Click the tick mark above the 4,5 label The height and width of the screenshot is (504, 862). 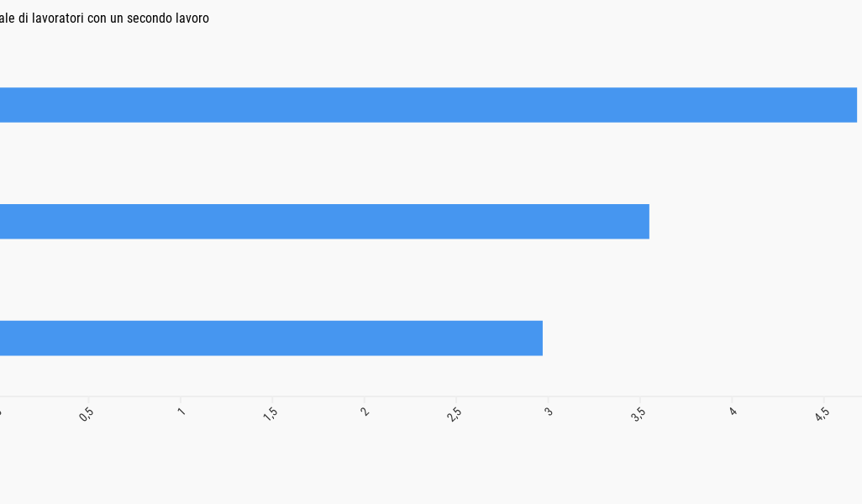coord(824,400)
